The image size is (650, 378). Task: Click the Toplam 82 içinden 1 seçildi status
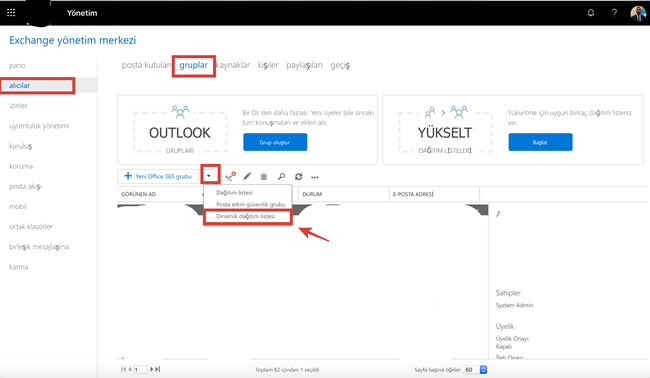(287, 370)
